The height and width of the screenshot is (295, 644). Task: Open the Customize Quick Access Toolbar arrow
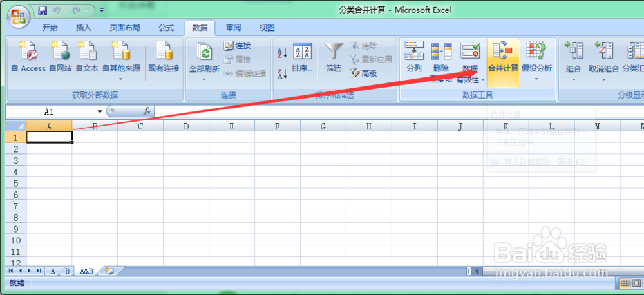pos(102,10)
